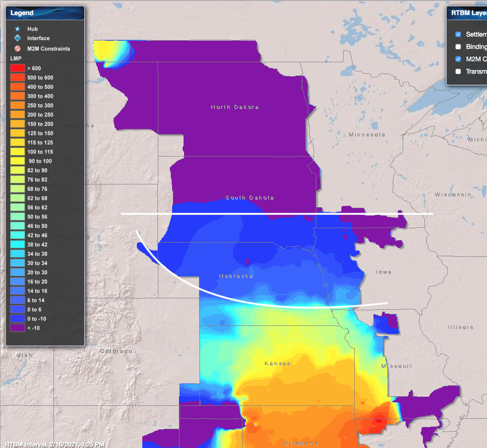Image resolution: width=487 pixels, height=448 pixels.
Task: Select the < -10 purple color swatch
Action: click(17, 328)
